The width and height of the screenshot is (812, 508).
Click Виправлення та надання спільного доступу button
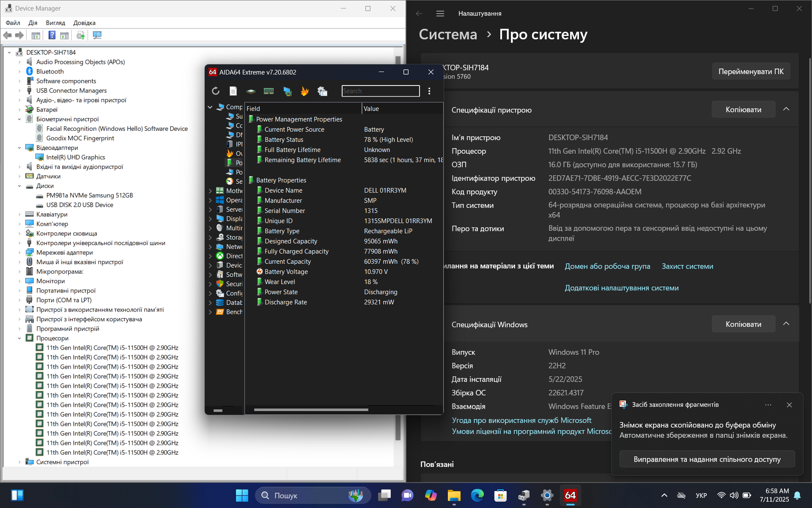(707, 459)
